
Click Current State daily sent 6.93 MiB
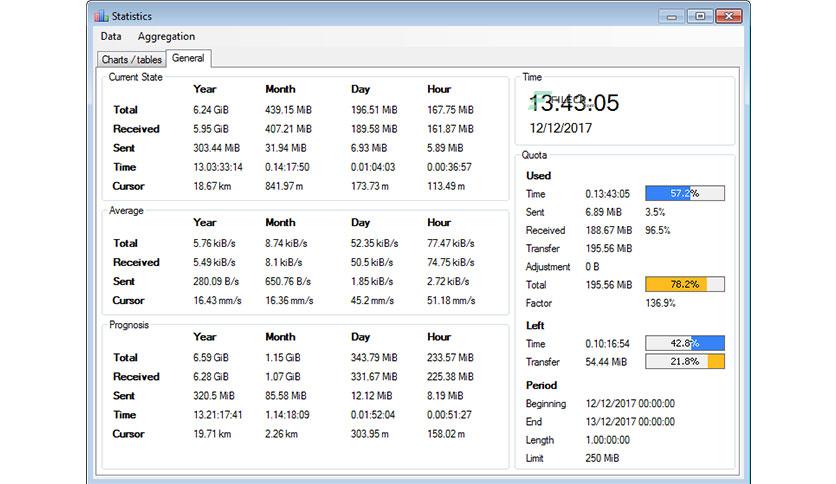[368, 148]
